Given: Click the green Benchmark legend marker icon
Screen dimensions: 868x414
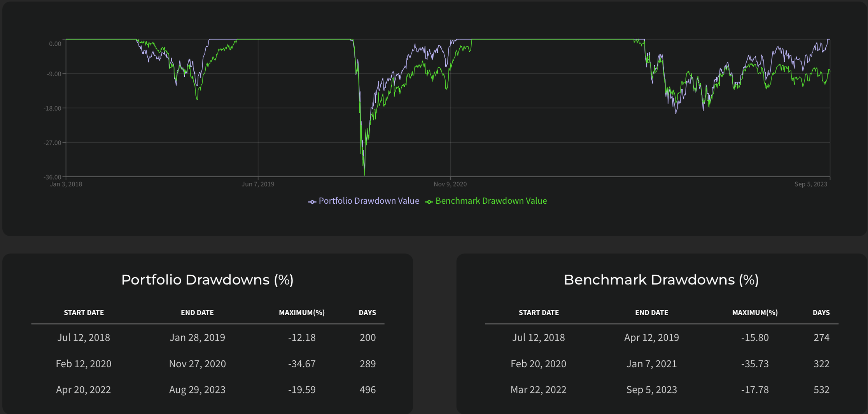Looking at the screenshot, I should [429, 202].
